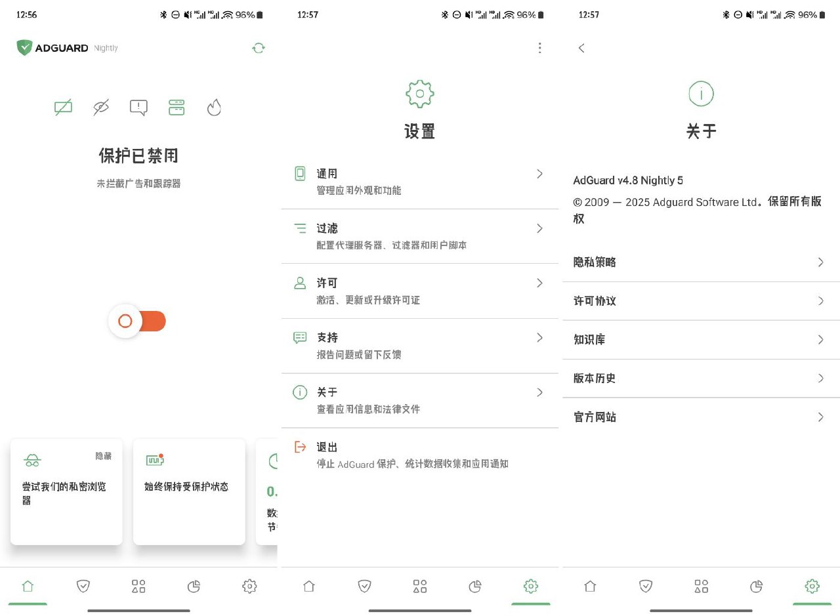
Task: Expand the 过滤 row chevron
Action: tap(539, 228)
